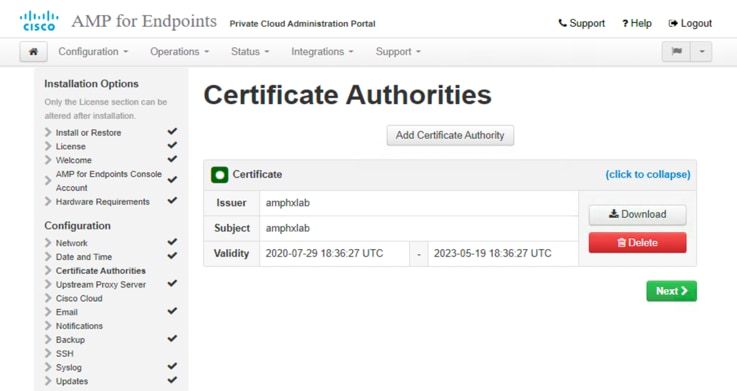The width and height of the screenshot is (737, 391).
Task: Open the dropdown next to the flag
Action: point(701,52)
